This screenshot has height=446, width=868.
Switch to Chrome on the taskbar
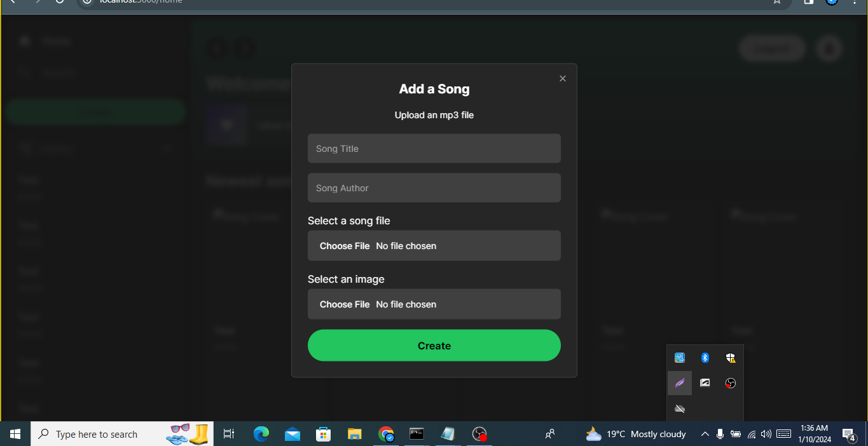pyautogui.click(x=386, y=434)
